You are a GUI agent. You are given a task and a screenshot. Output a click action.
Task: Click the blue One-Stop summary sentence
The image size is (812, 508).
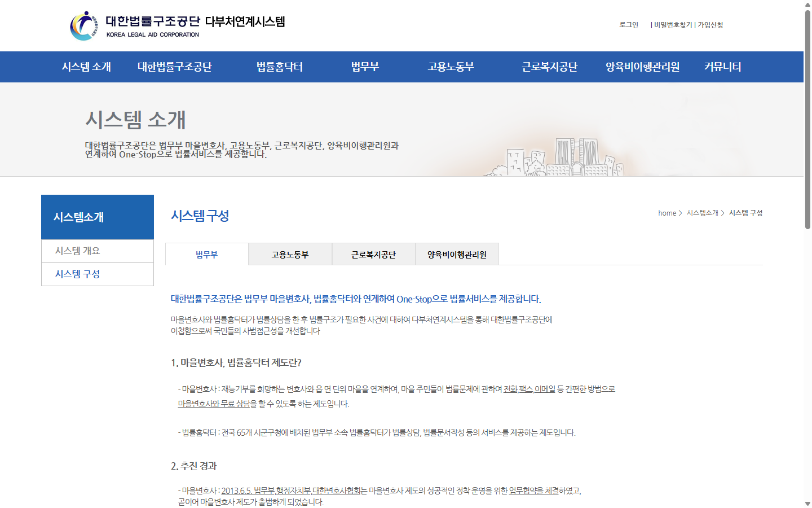coord(356,299)
